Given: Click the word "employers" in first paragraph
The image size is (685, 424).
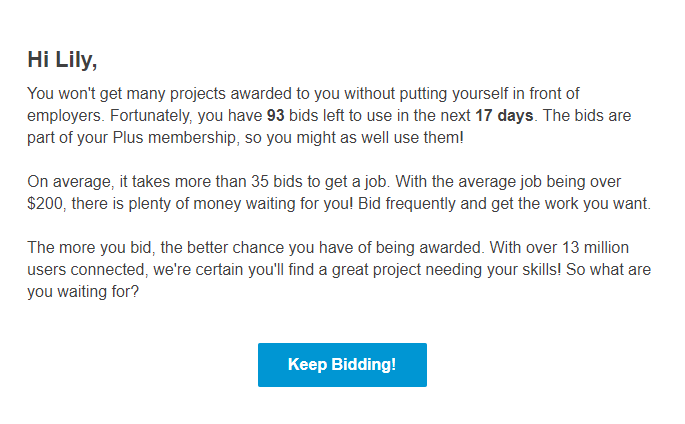Looking at the screenshot, I should 62,116.
